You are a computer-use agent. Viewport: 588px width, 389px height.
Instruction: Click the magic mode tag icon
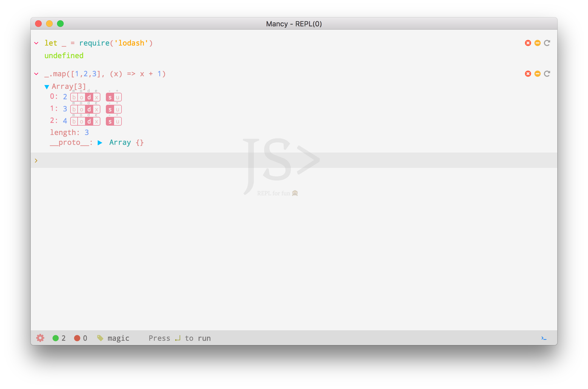click(x=100, y=338)
